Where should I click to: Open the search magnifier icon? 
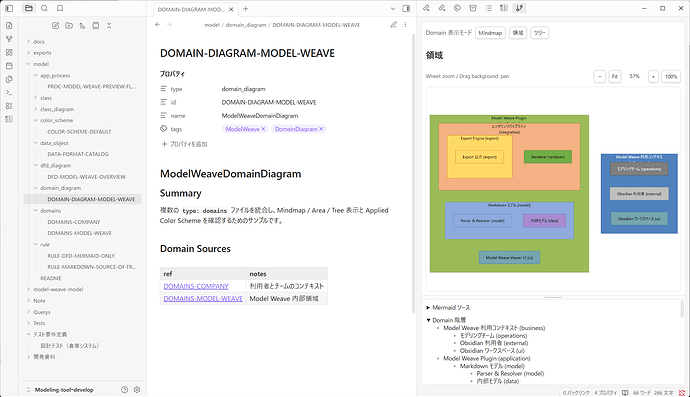[x=44, y=8]
